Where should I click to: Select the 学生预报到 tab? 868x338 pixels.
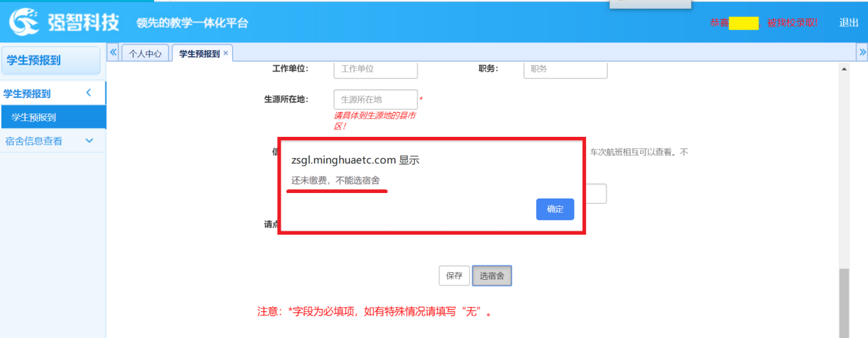(199, 53)
